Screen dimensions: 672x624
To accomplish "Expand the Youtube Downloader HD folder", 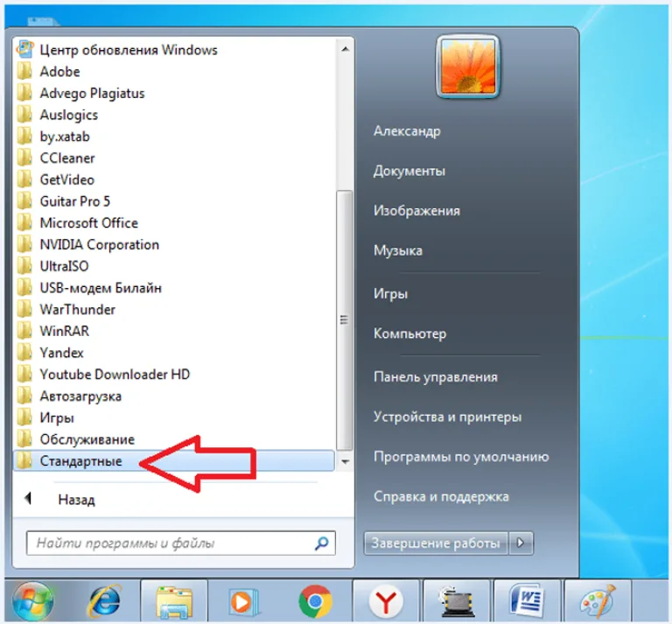I will (115, 375).
